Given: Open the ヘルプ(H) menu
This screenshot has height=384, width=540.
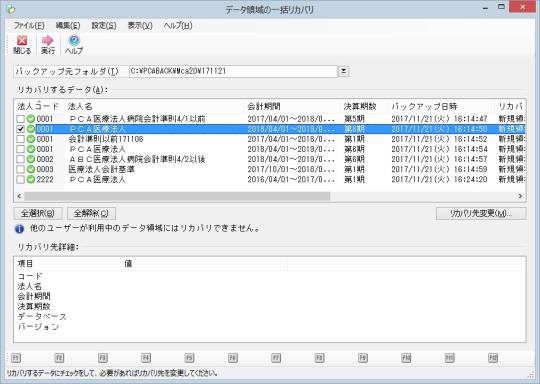Looking at the screenshot, I should tap(178, 26).
